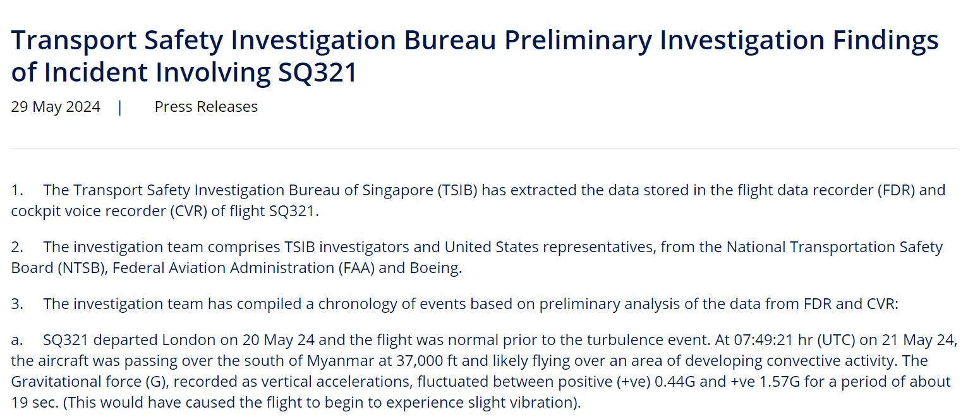
Task: Click the article headline about SQ321 incident
Action: click(x=475, y=56)
